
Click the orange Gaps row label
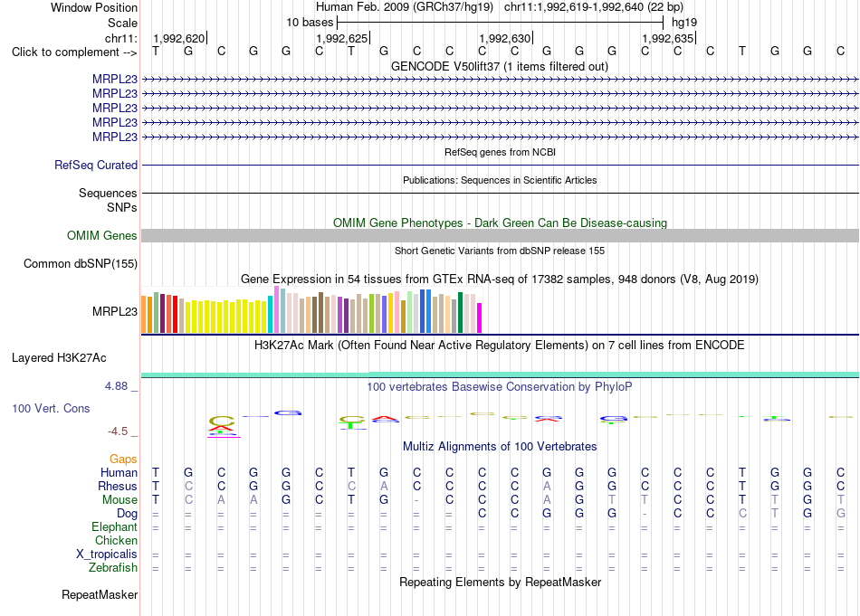click(123, 459)
